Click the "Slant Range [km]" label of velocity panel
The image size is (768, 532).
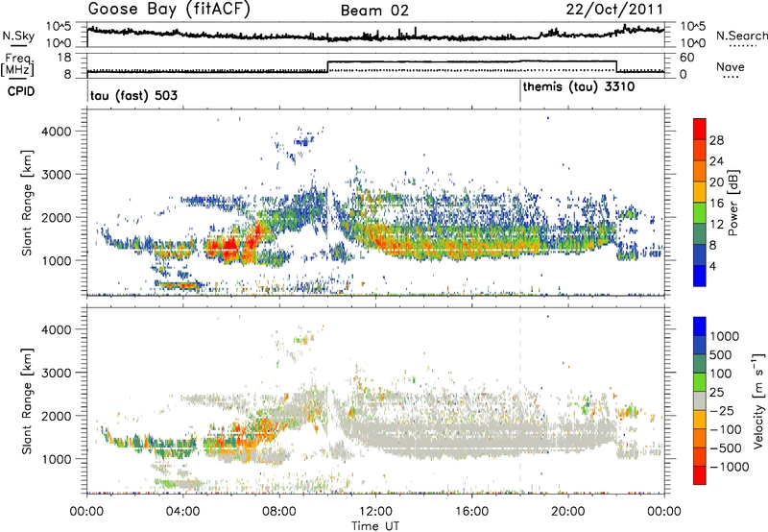point(27,400)
